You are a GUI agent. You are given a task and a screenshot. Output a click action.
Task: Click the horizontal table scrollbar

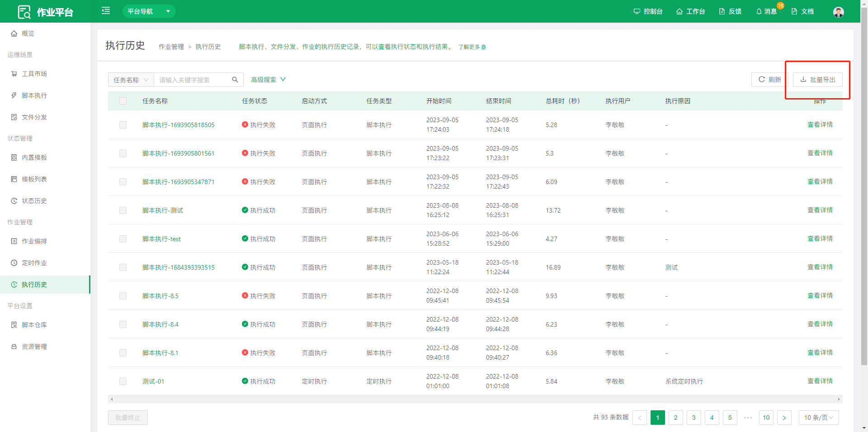pos(475,399)
